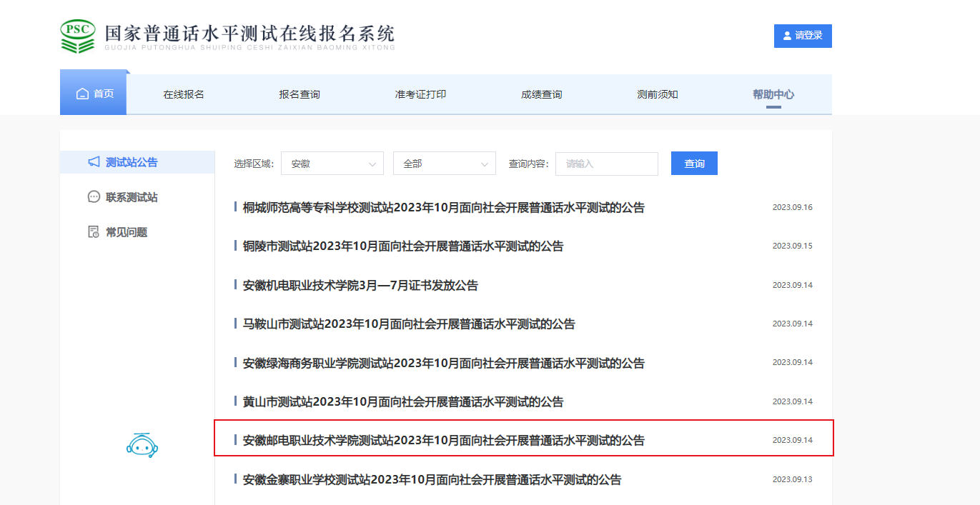Image resolution: width=980 pixels, height=505 pixels.
Task: Click the PSC logo icon
Action: 78,36
